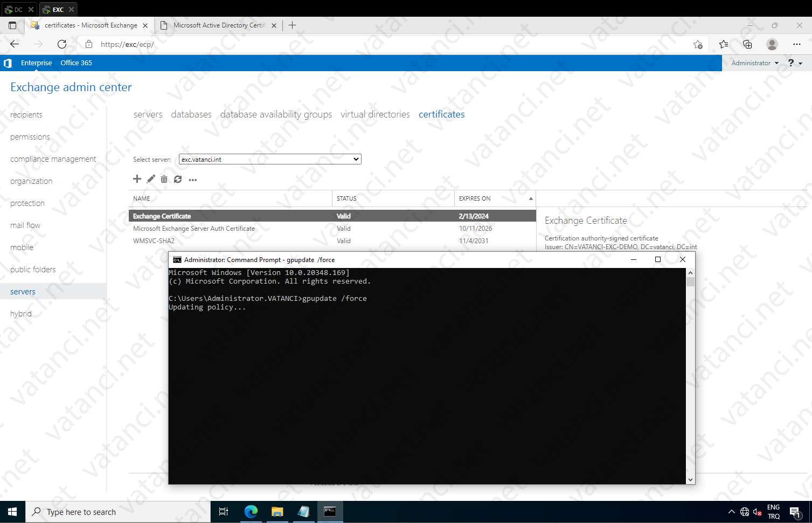Add a new certificate with the plus icon

pos(137,179)
